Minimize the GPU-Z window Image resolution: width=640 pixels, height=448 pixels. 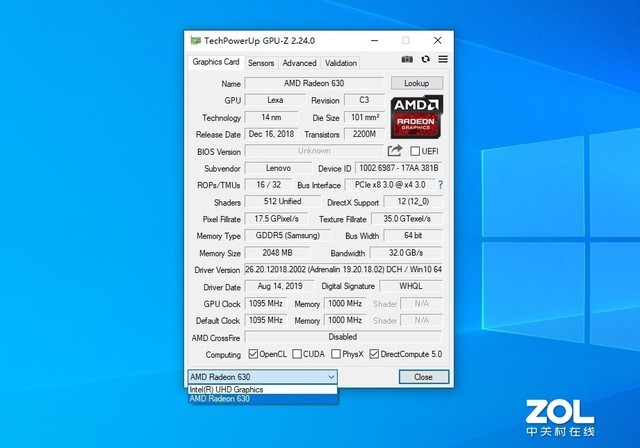pyautogui.click(x=374, y=40)
